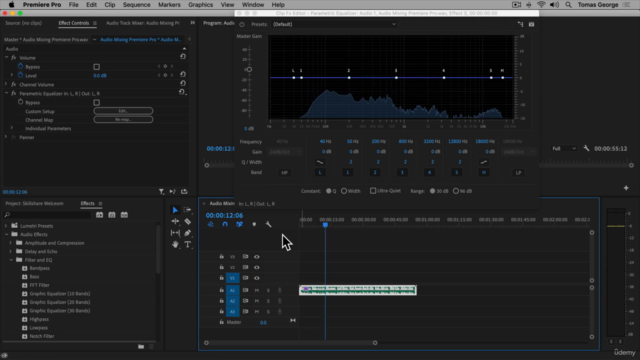Enable Parametric Equalizer Bypass checkbox
The height and width of the screenshot is (360, 640).
pos(96,102)
